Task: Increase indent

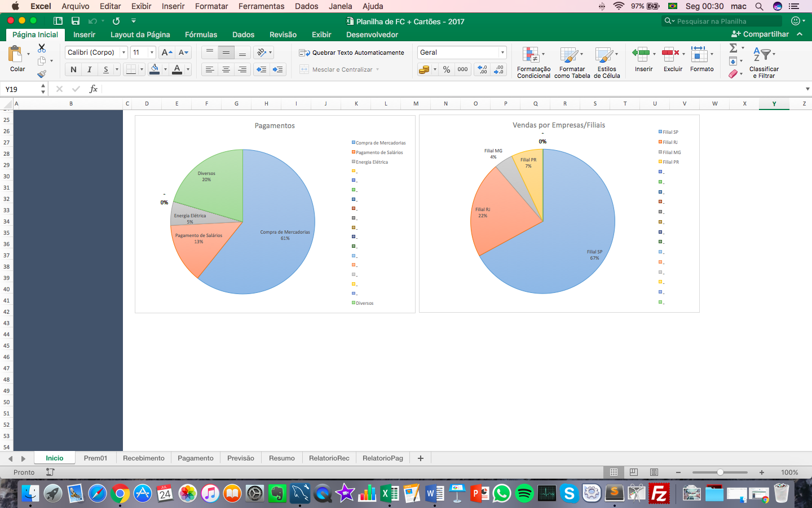Action: point(278,69)
